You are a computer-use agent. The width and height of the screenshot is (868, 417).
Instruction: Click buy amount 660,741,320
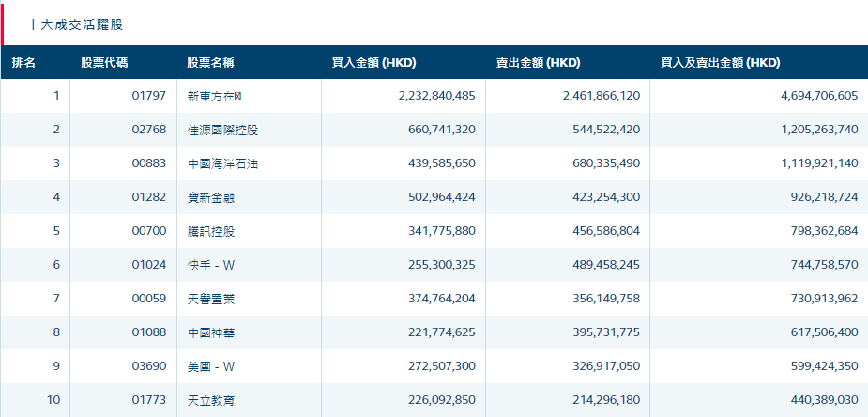442,130
